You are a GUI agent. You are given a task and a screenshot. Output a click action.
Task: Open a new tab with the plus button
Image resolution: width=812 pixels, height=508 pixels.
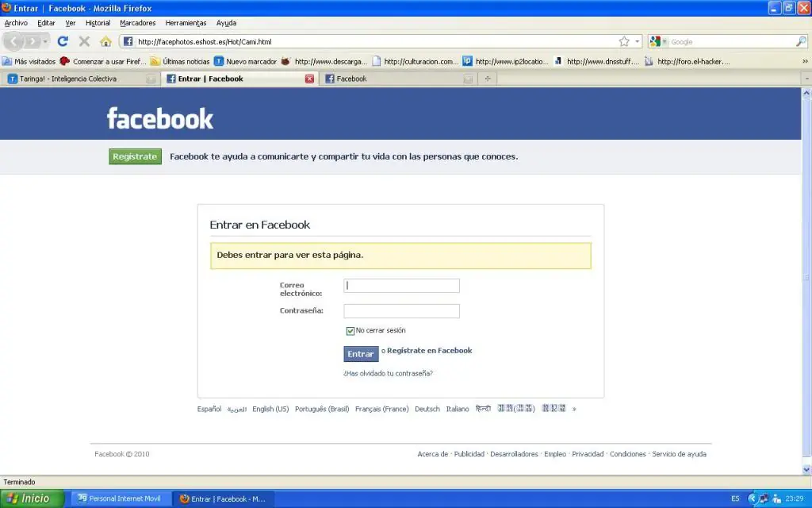coord(488,79)
